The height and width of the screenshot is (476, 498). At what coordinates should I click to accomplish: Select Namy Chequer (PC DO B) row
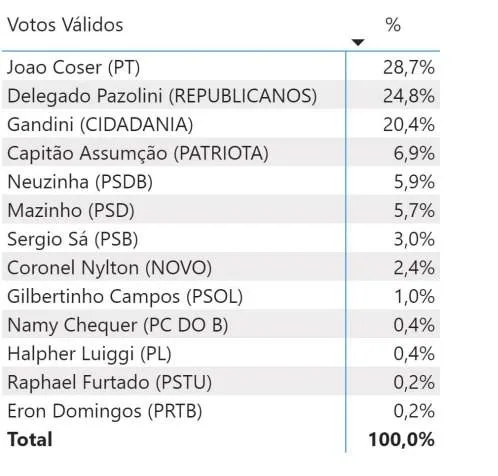[x=221, y=324]
